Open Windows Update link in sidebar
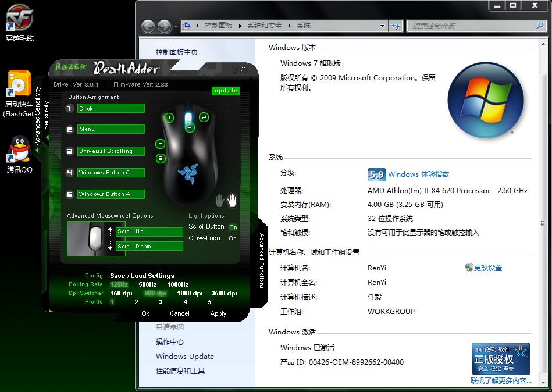 (x=185, y=356)
